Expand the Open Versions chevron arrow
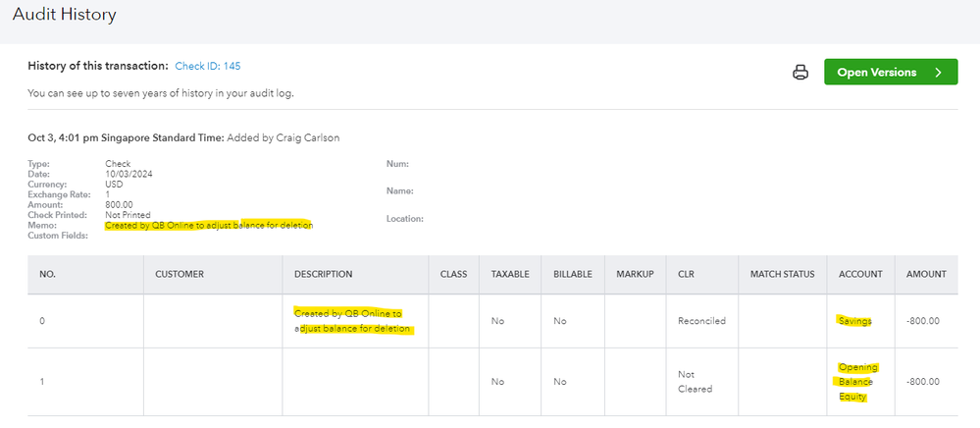Image resolution: width=980 pixels, height=428 pixels. click(x=939, y=73)
